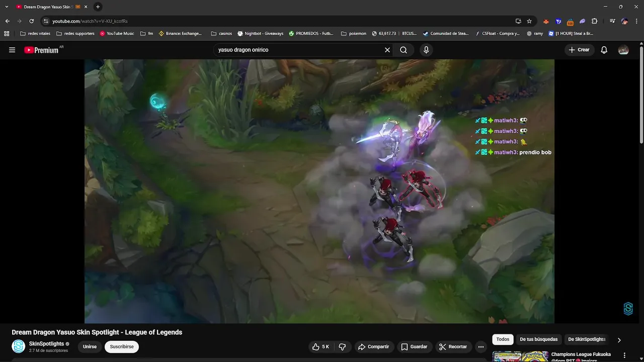This screenshot has width=644, height=362.
Task: Open the Binance Exchange bookmark
Action: point(180,34)
